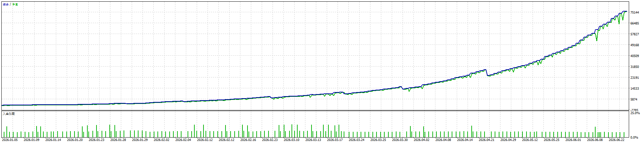Click the curve peak at the chart's right end
644x143 pixels.
click(625, 12)
